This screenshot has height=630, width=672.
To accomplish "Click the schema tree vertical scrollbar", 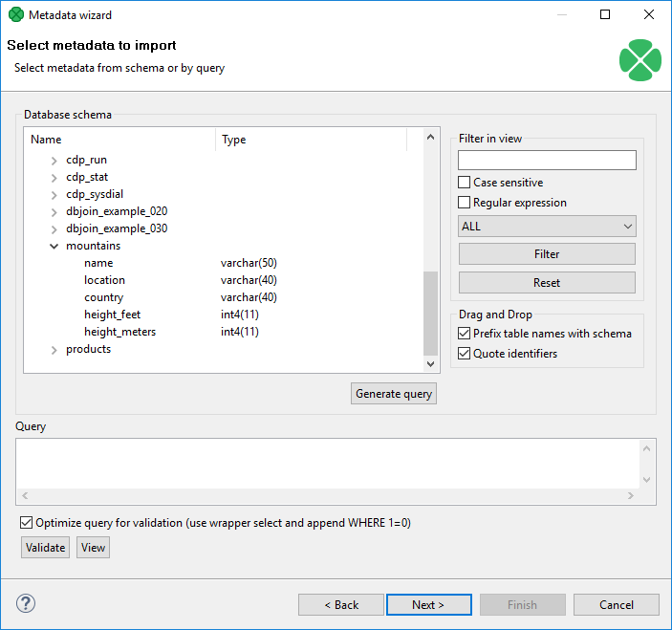I will [x=430, y=312].
